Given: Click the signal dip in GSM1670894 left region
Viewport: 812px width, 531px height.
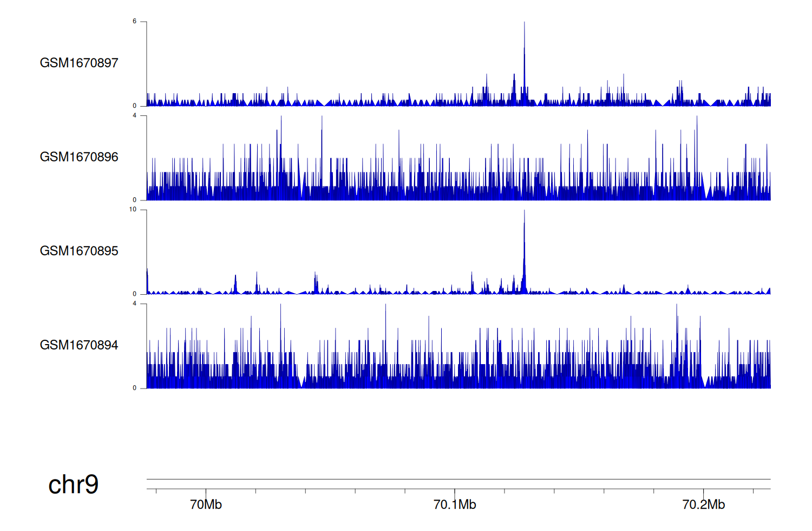Looking at the screenshot, I should pyautogui.click(x=302, y=383).
